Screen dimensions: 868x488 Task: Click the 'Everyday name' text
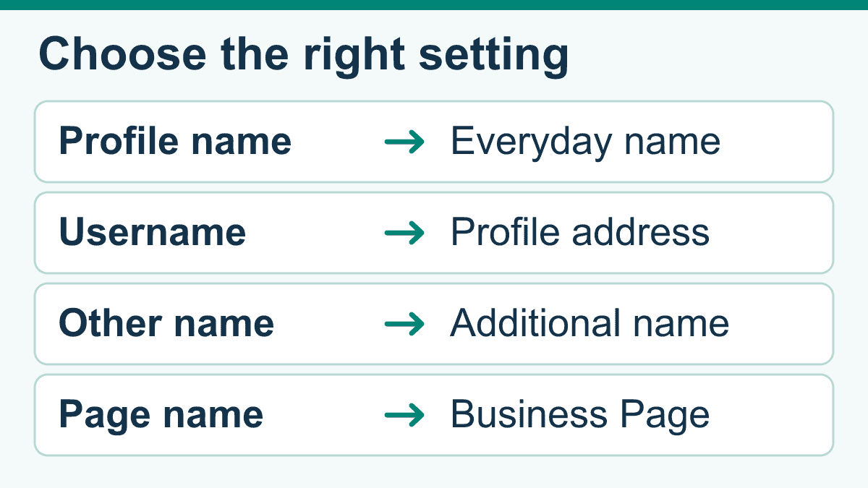[x=585, y=142]
